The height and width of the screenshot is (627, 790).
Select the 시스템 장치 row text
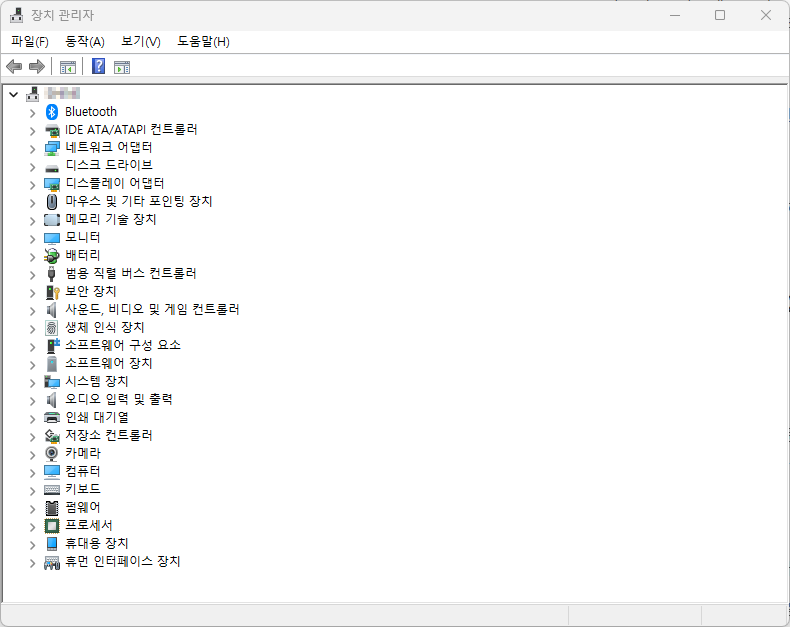(x=97, y=381)
